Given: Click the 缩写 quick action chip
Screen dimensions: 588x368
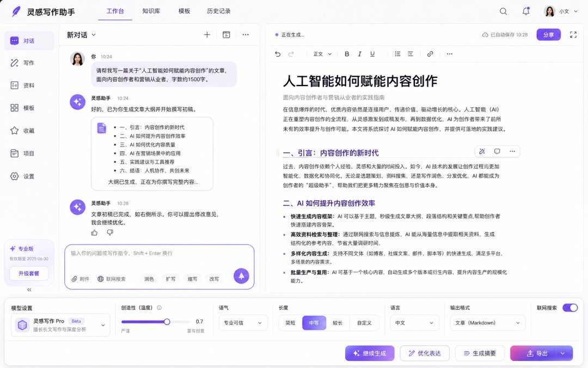Looking at the screenshot, I should pos(192,279).
